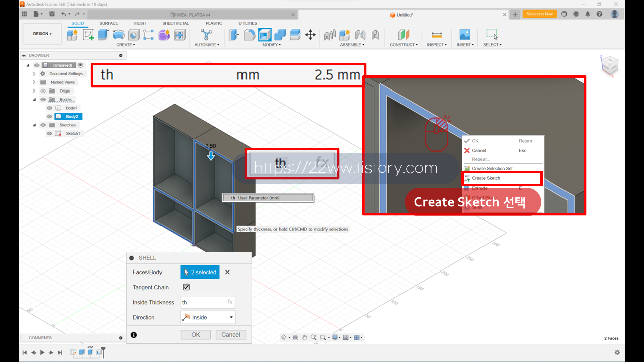Image resolution: width=644 pixels, height=362 pixels.
Task: Click the New Component icon in Create
Action: (x=73, y=34)
